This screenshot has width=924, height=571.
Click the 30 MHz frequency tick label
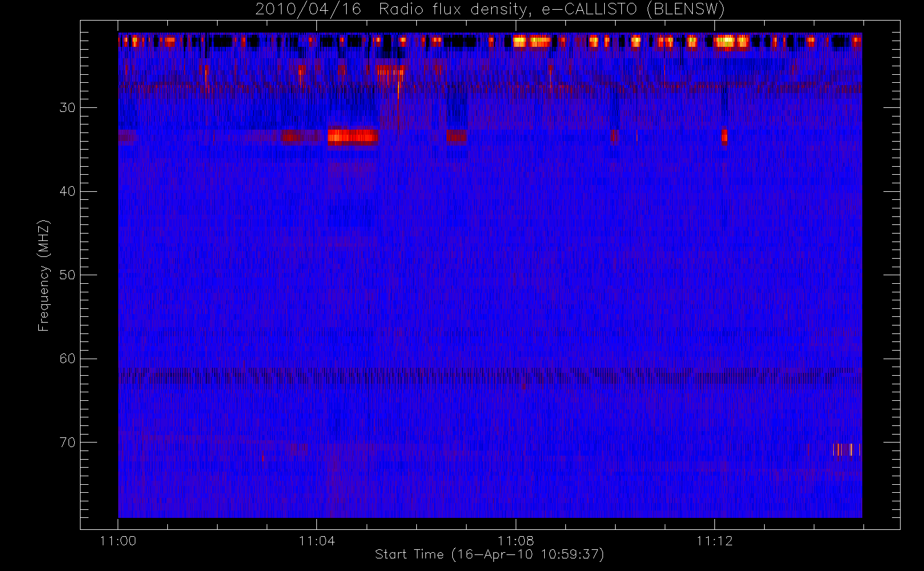[67, 108]
